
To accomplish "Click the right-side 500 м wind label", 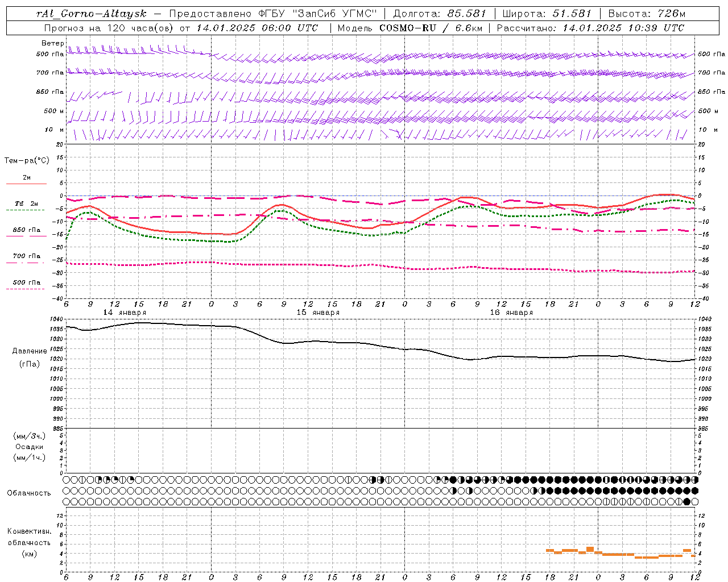I will [708, 111].
